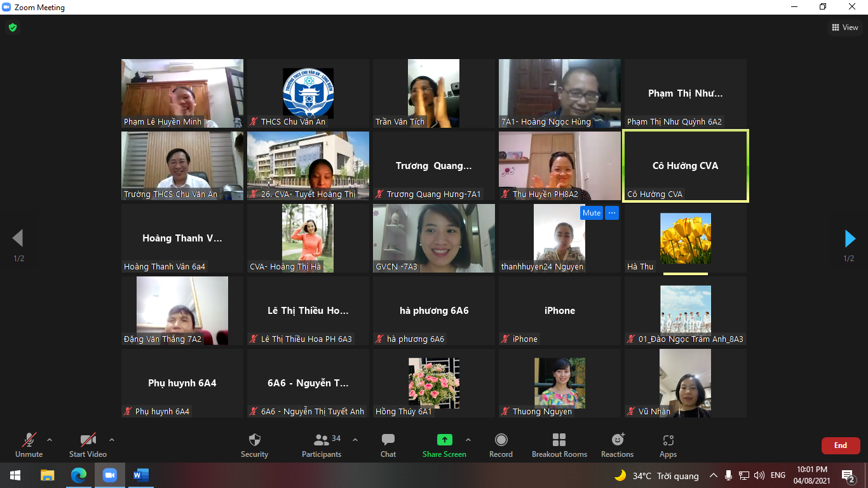Open Microsoft Word from the taskbar
The image size is (868, 488).
(140, 475)
